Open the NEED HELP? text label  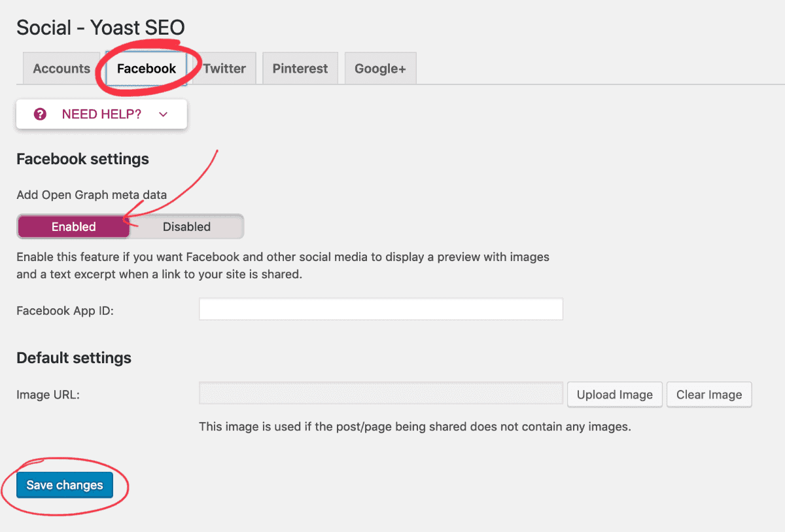point(101,115)
